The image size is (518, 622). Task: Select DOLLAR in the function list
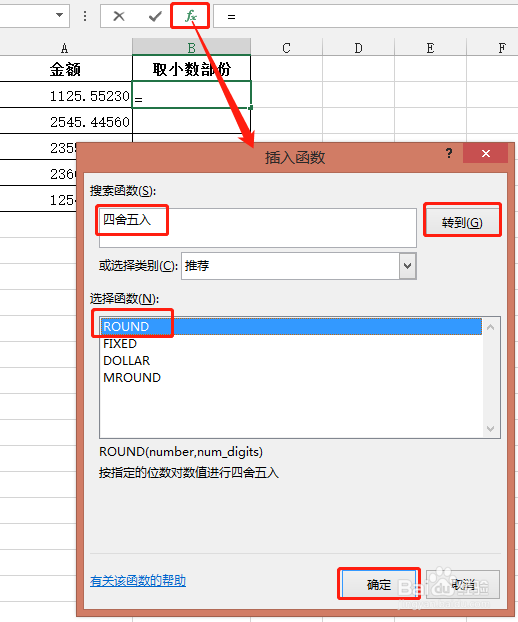(x=291, y=361)
